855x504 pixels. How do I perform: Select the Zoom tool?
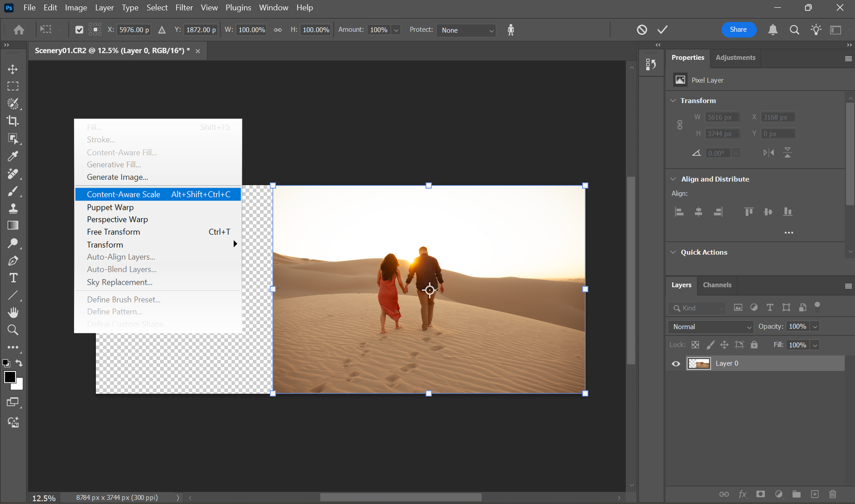(13, 330)
